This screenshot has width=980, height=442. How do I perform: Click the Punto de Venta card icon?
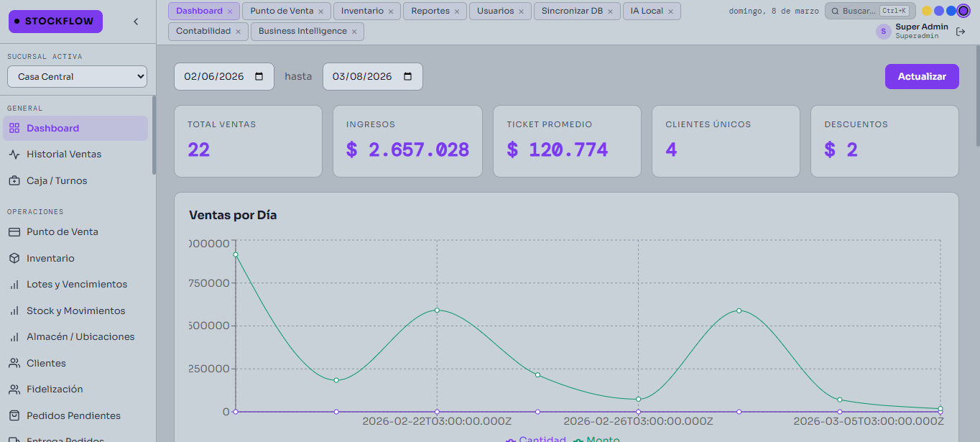[x=14, y=232]
